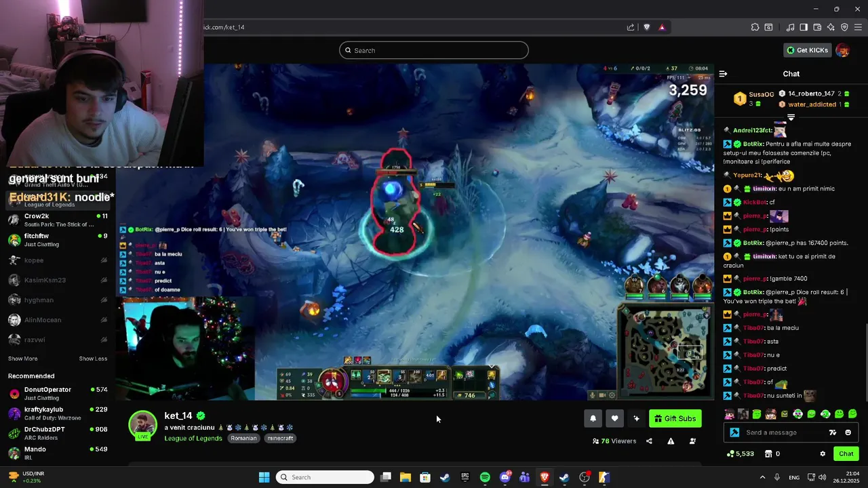Click the translate icon in chat input
The height and width of the screenshot is (488, 868).
[x=833, y=432]
